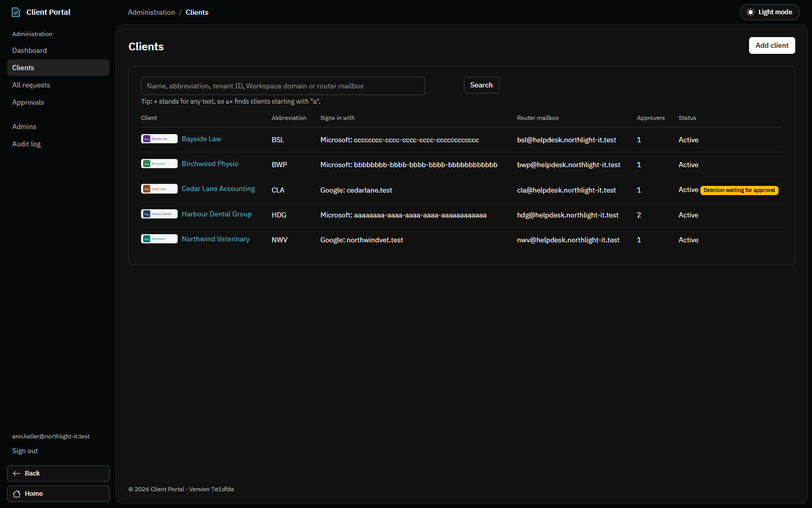Viewport: 812px width, 508px height.
Task: Click the 'Deletion waiting for approval' badge
Action: click(x=739, y=190)
